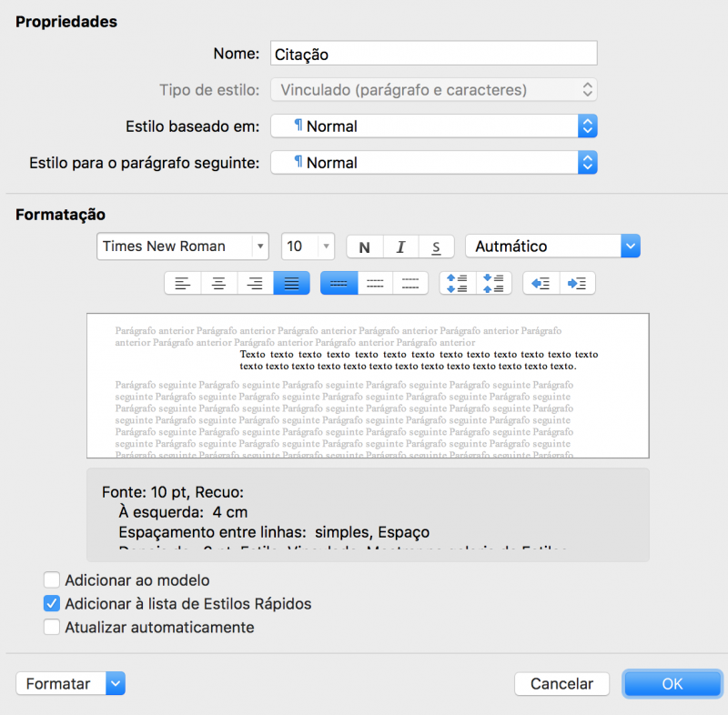The height and width of the screenshot is (715, 728).
Task: Check the Atualizar automaticamente option
Action: 52,627
